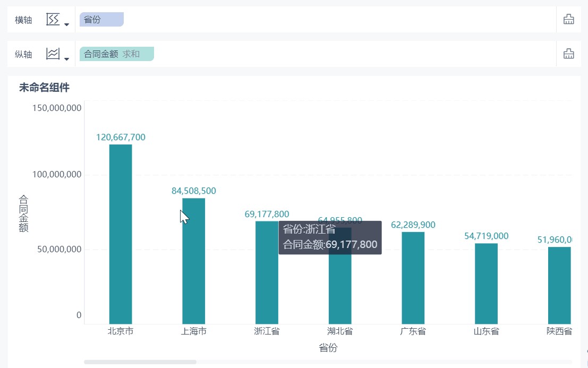Open the 合同金额 求和 field pill

[116, 54]
